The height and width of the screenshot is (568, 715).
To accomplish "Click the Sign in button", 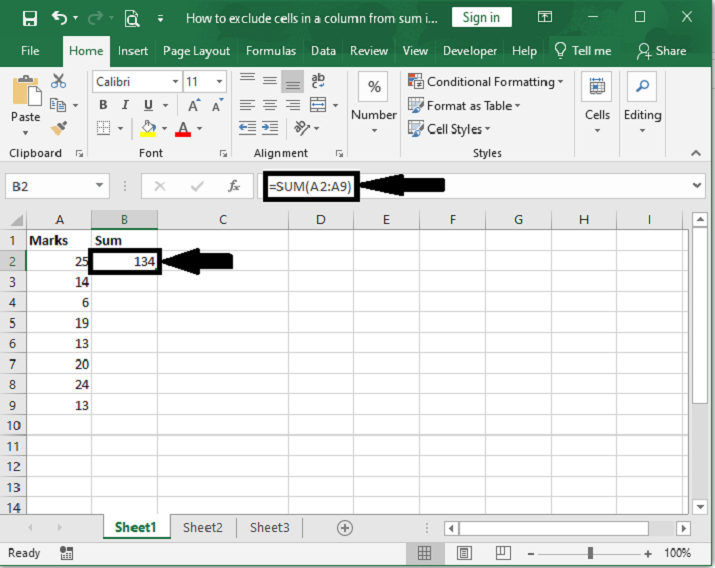I will pos(482,18).
